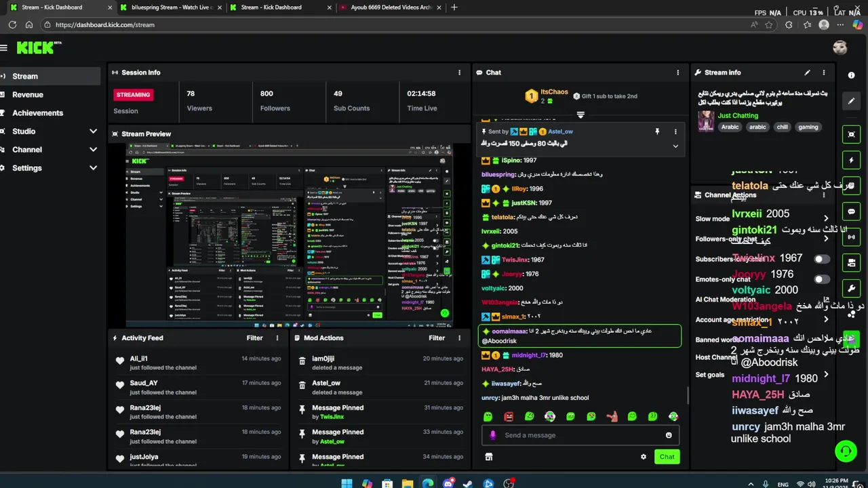The height and width of the screenshot is (488, 868).
Task: Click the lightning bolt icon in right toolbar
Action: (x=852, y=161)
